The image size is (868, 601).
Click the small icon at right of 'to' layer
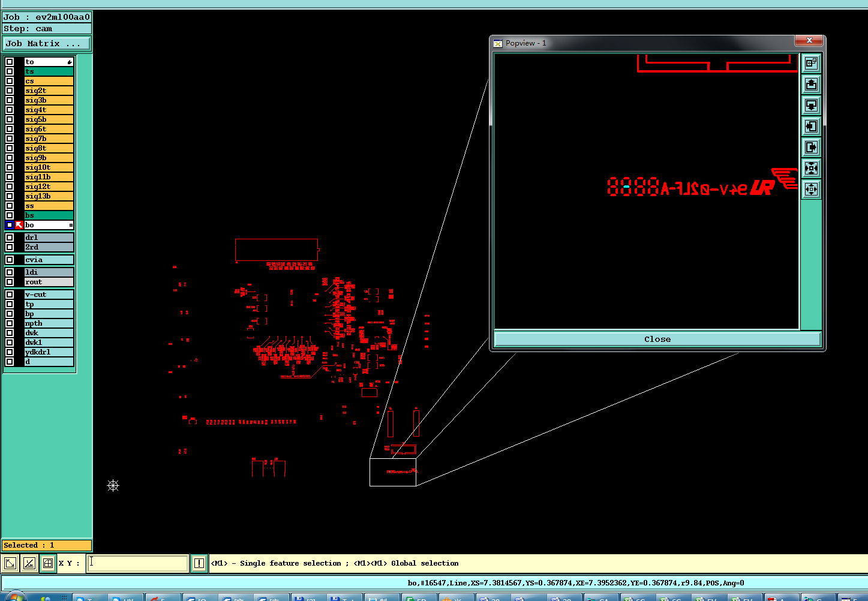[x=70, y=62]
